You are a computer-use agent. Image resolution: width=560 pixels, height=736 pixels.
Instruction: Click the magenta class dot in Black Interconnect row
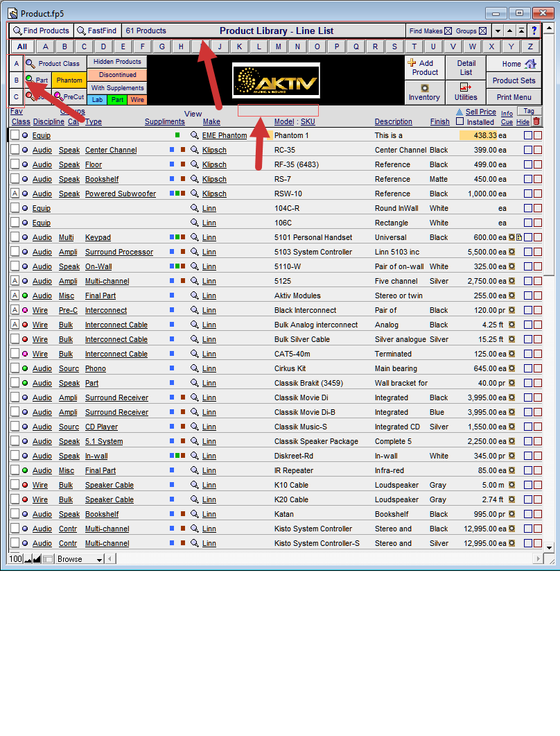pyautogui.click(x=25, y=310)
